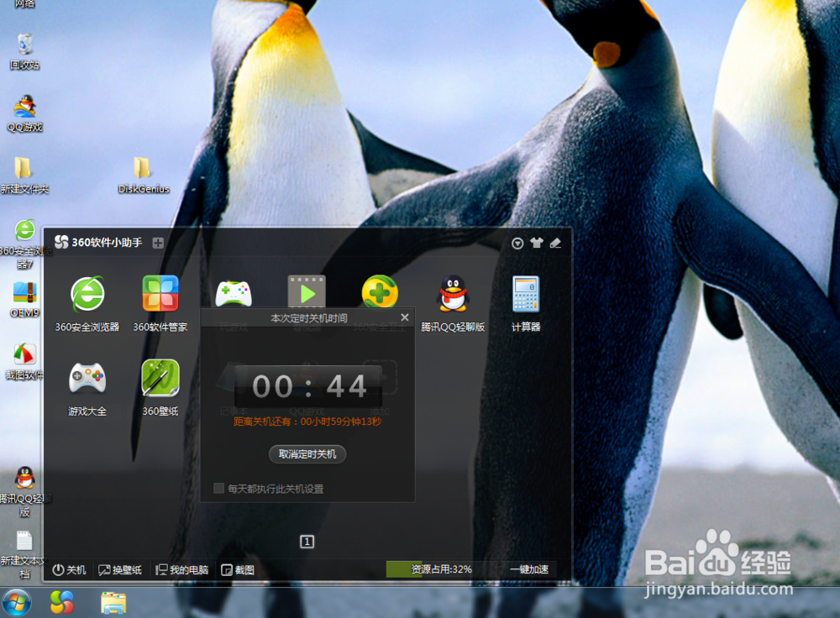Select page 1 indicator in the panel
The width and height of the screenshot is (840, 618).
307,542
